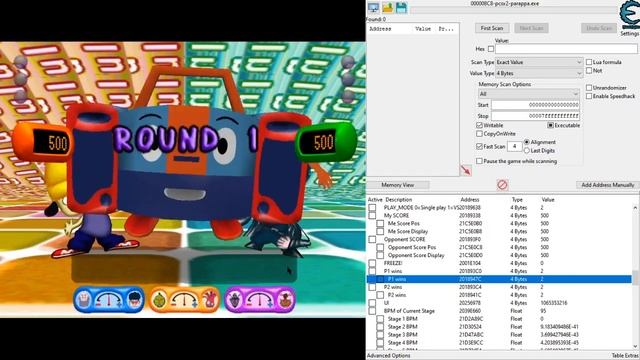Click the Value column header in address table
Viewport: 640px width, 360px height.
[x=548, y=200]
